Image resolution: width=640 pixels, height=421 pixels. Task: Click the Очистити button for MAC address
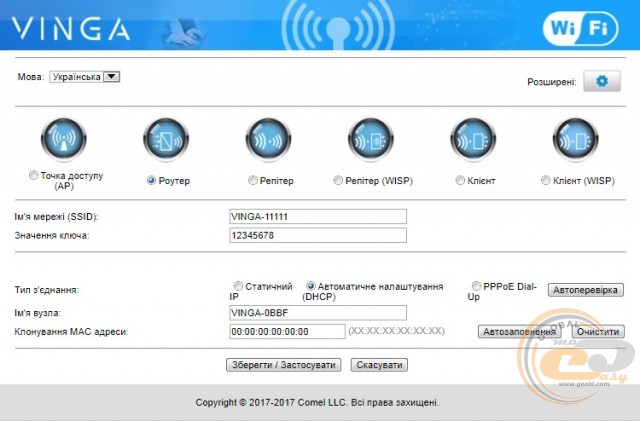[x=599, y=332]
